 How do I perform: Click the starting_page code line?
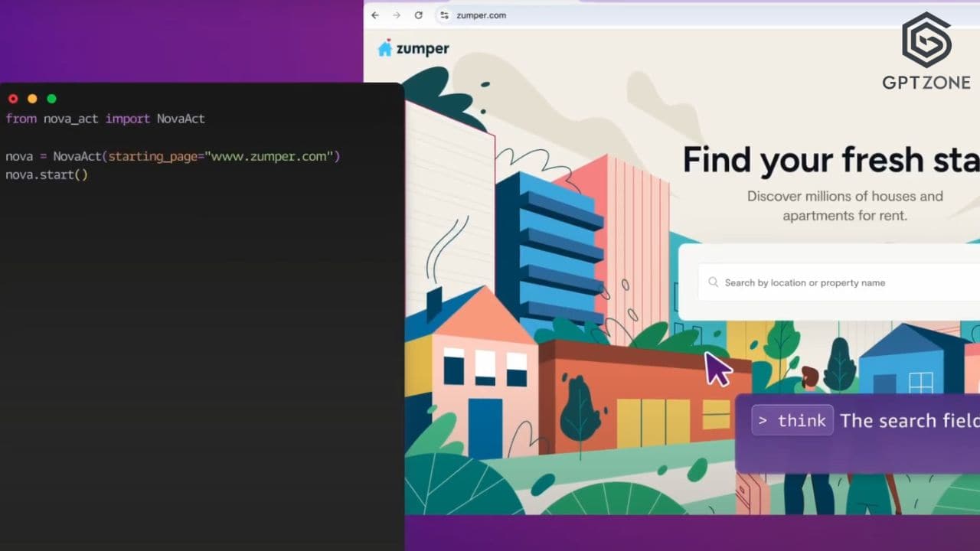pyautogui.click(x=172, y=156)
